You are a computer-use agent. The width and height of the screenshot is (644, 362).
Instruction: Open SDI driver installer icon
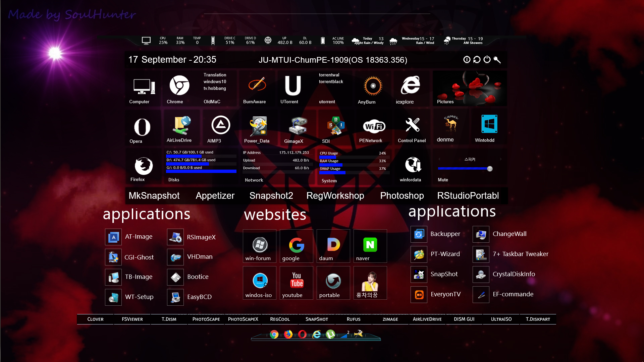pos(336,126)
